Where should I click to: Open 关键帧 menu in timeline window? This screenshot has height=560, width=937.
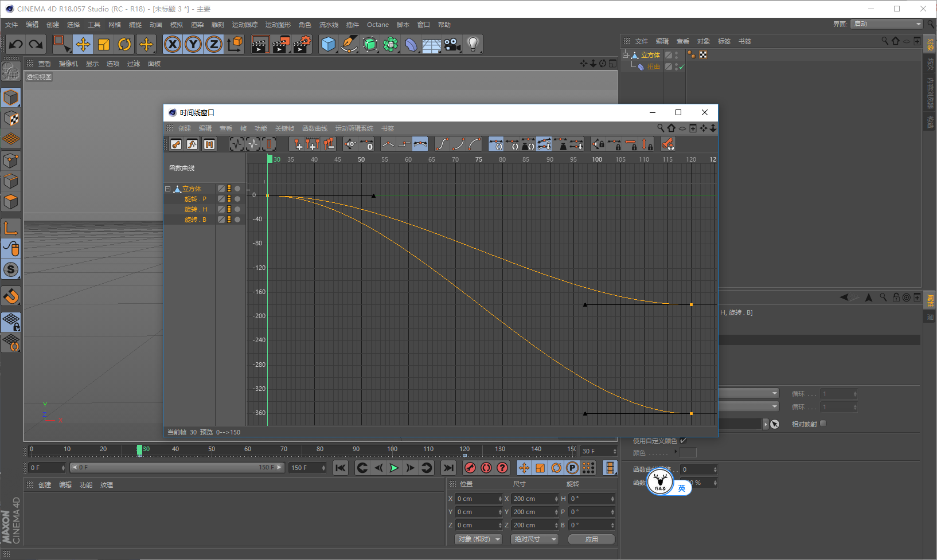(x=284, y=128)
